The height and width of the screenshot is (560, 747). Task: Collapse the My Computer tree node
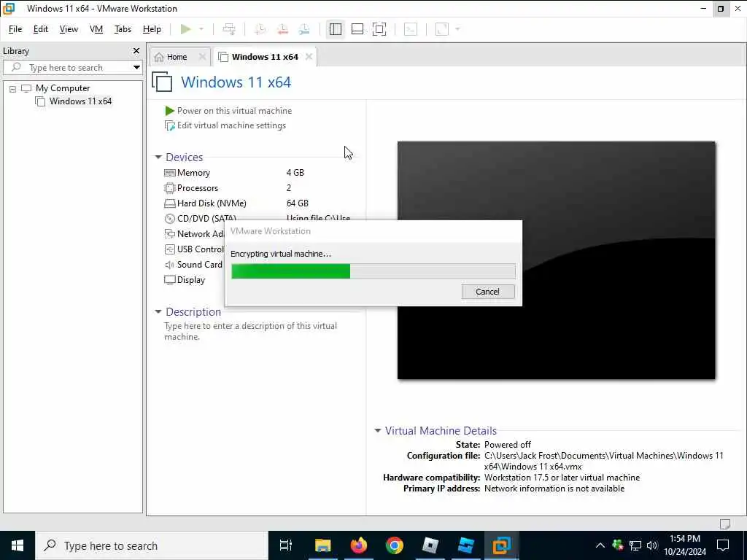point(13,88)
